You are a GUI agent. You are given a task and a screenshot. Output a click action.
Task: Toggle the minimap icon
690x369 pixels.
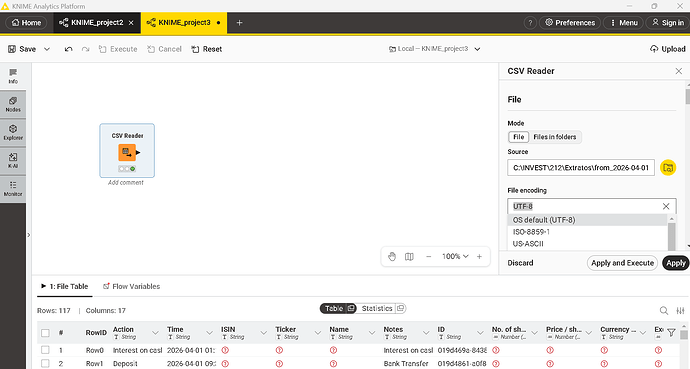(x=409, y=256)
